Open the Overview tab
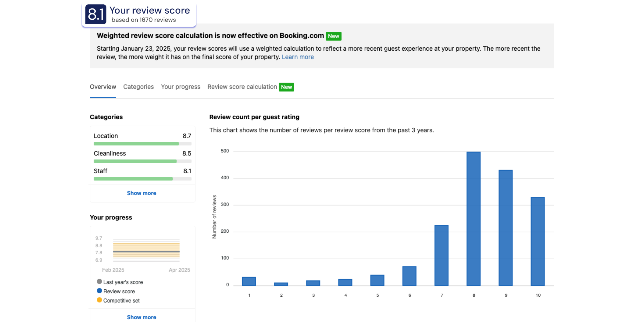 [x=103, y=87]
